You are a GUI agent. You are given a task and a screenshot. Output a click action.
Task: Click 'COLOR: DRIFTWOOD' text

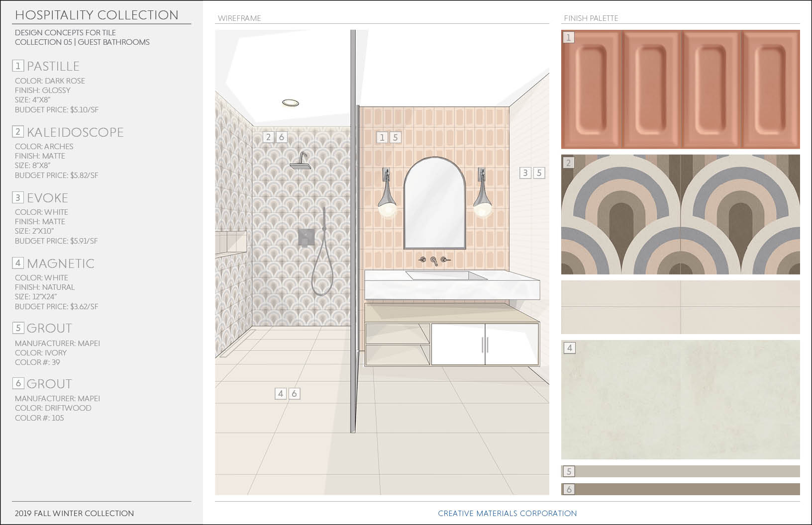pyautogui.click(x=53, y=408)
